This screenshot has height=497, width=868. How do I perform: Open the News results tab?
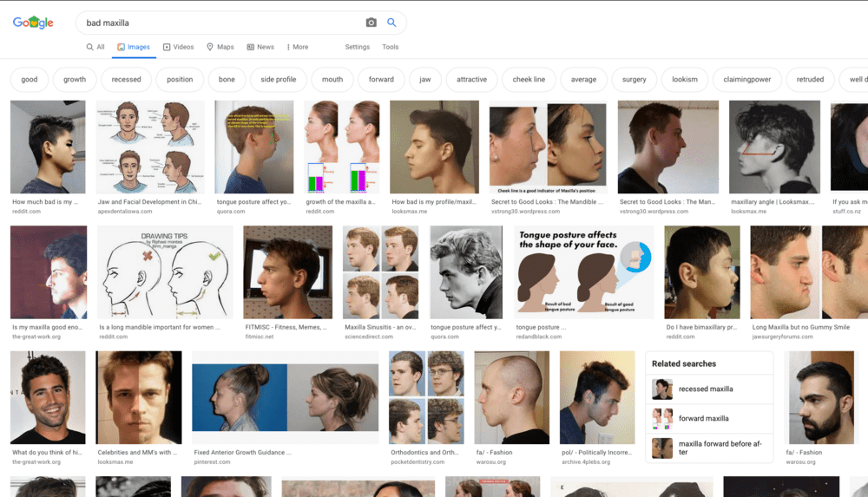click(x=260, y=47)
